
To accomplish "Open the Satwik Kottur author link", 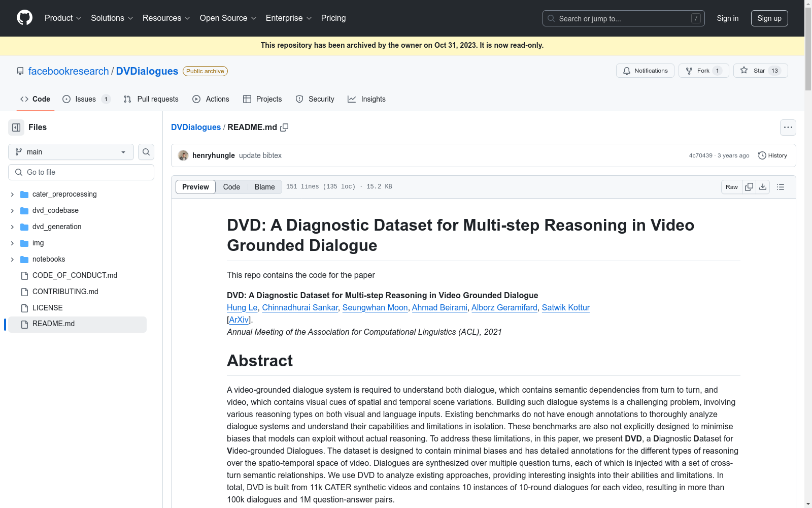I will pyautogui.click(x=566, y=308).
